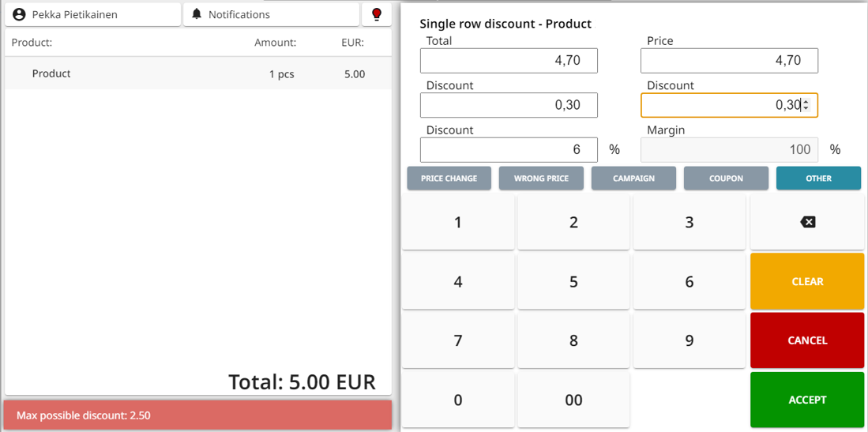
Task: Choose Wrong Price as discount reason
Action: tap(541, 178)
